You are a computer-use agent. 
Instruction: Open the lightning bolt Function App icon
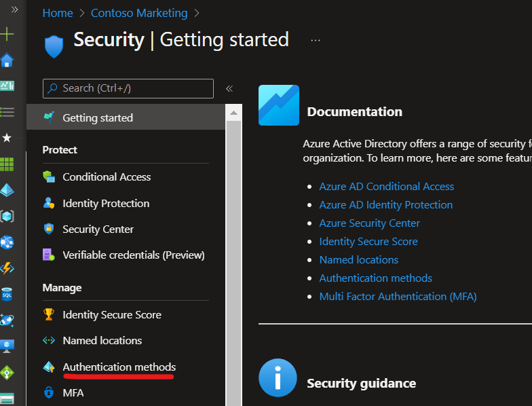click(7, 268)
